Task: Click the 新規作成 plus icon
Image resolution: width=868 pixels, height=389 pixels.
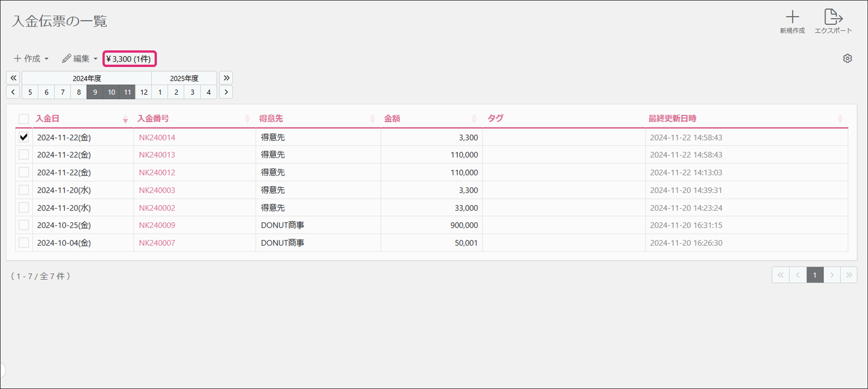Action: click(792, 18)
